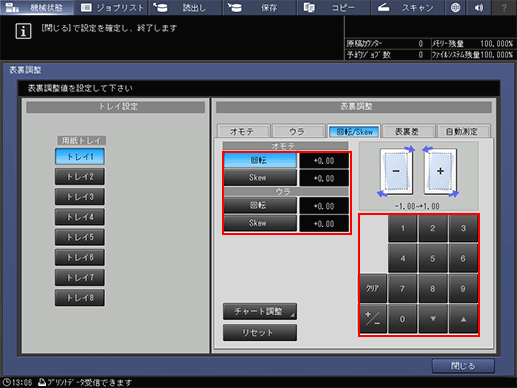The height and width of the screenshot is (388, 517).
Task: Click the ウラ Skew value field
Action: (324, 224)
